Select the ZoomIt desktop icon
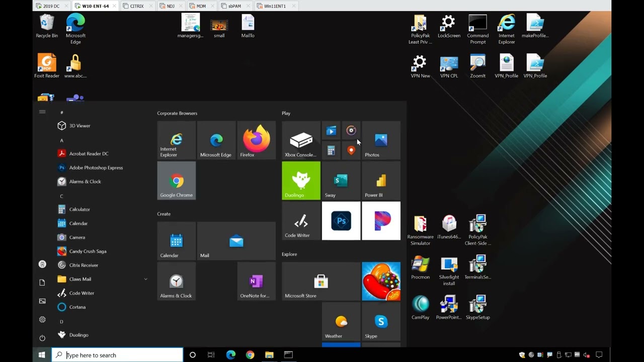The width and height of the screenshot is (644, 362). tap(477, 66)
